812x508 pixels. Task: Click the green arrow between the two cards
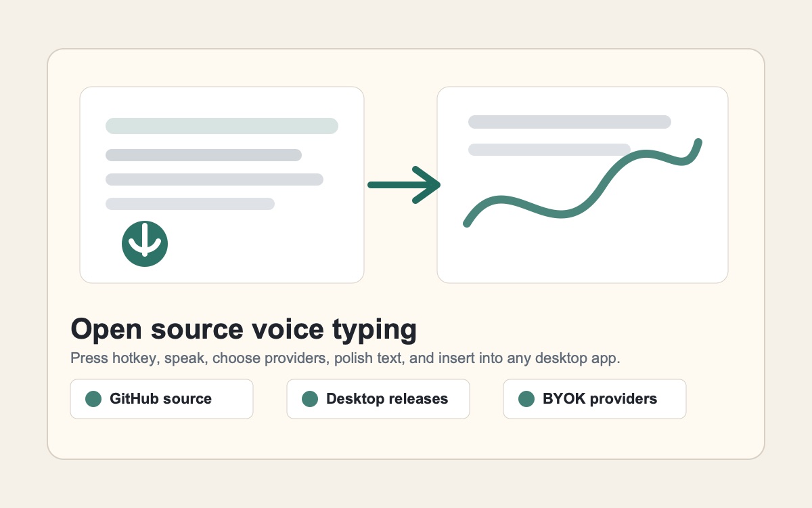404,184
